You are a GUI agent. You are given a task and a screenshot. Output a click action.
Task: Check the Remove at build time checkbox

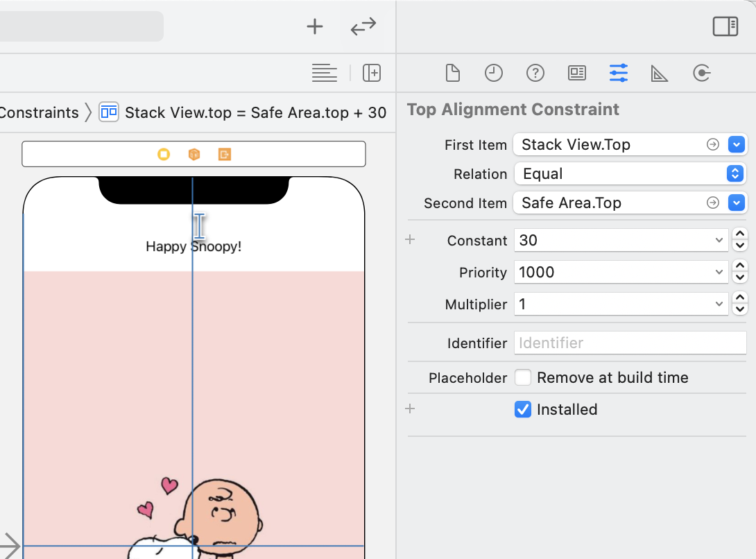(x=523, y=377)
